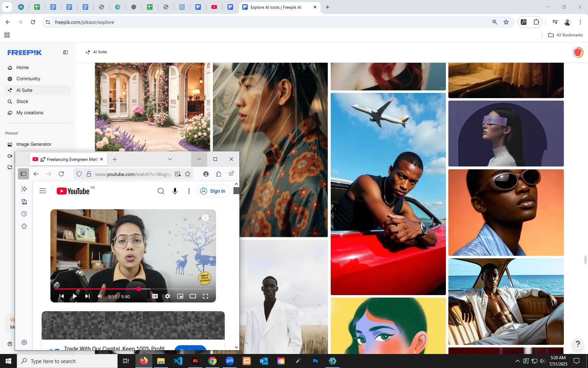Open Firefox list all tabs dropdown
The image size is (588, 368).
click(x=170, y=159)
